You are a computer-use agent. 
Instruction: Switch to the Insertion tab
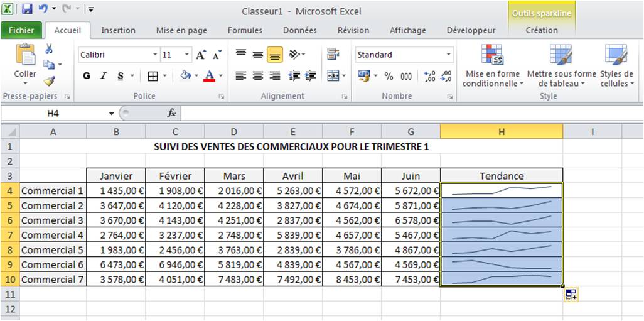point(118,30)
